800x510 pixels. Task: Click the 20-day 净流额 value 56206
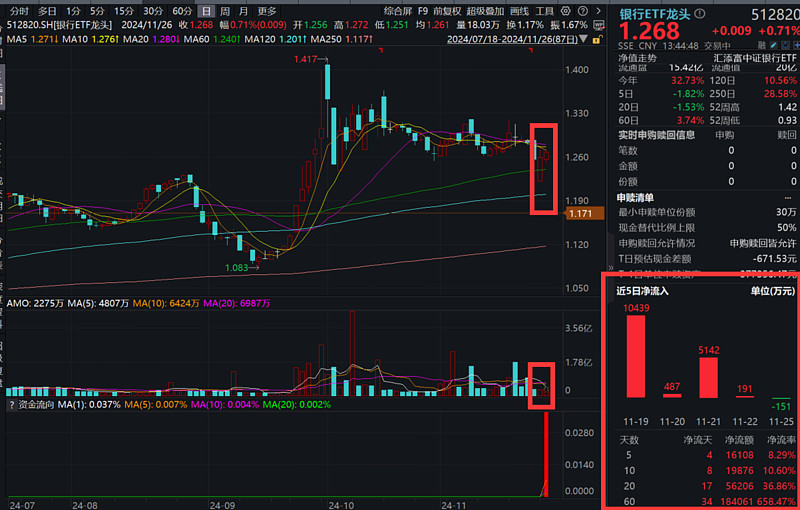tap(739, 486)
